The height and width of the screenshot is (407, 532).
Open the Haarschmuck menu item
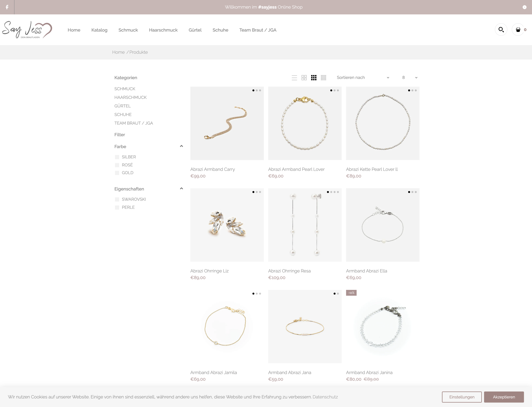tap(163, 30)
